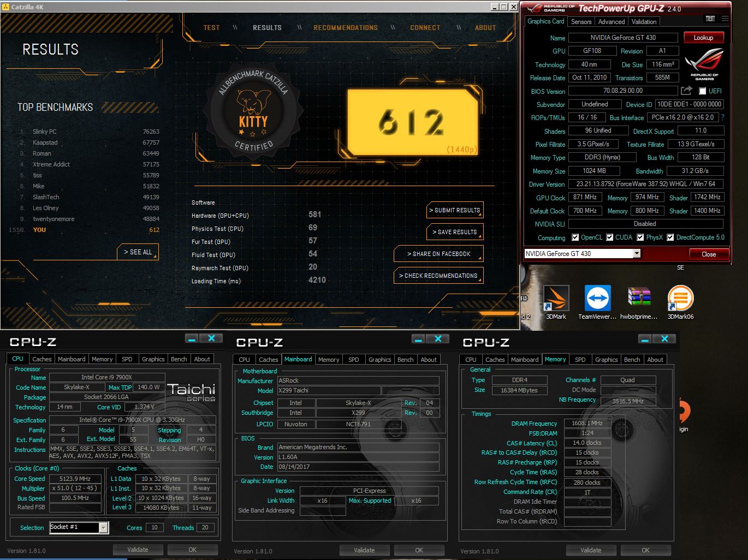
Task: Minimize the CPU-Z Memory window
Action: (x=645, y=339)
